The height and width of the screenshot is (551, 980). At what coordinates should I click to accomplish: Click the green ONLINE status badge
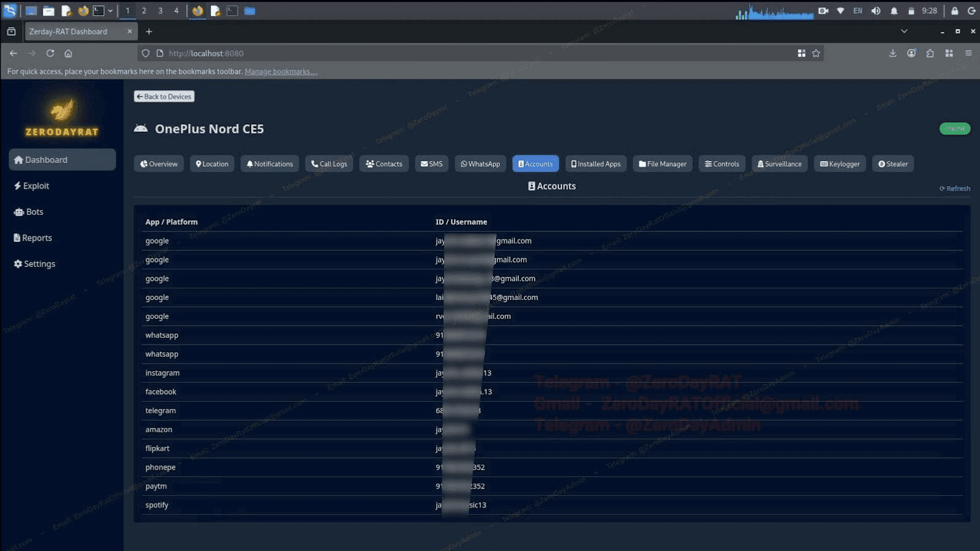[x=955, y=129]
